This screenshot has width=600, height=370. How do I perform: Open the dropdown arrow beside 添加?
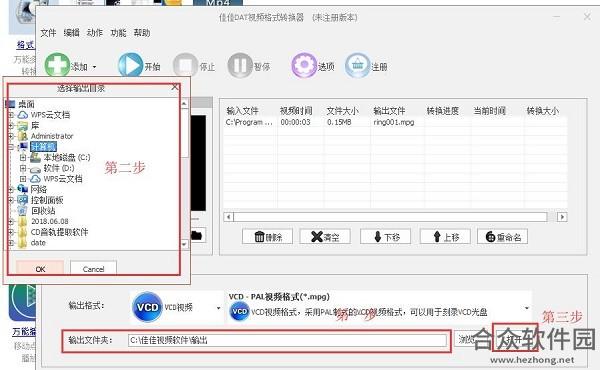(95, 67)
